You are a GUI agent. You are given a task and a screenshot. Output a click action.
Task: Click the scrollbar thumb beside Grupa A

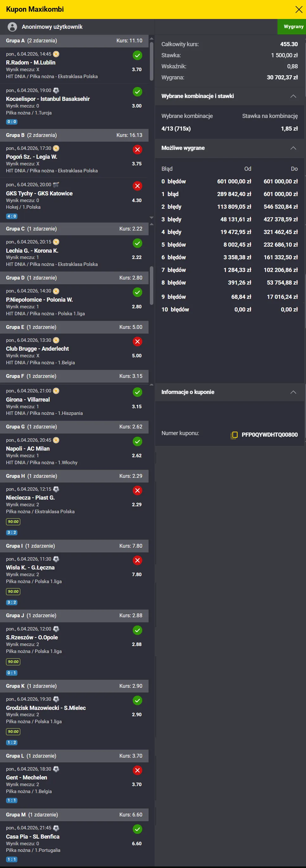tap(151, 61)
